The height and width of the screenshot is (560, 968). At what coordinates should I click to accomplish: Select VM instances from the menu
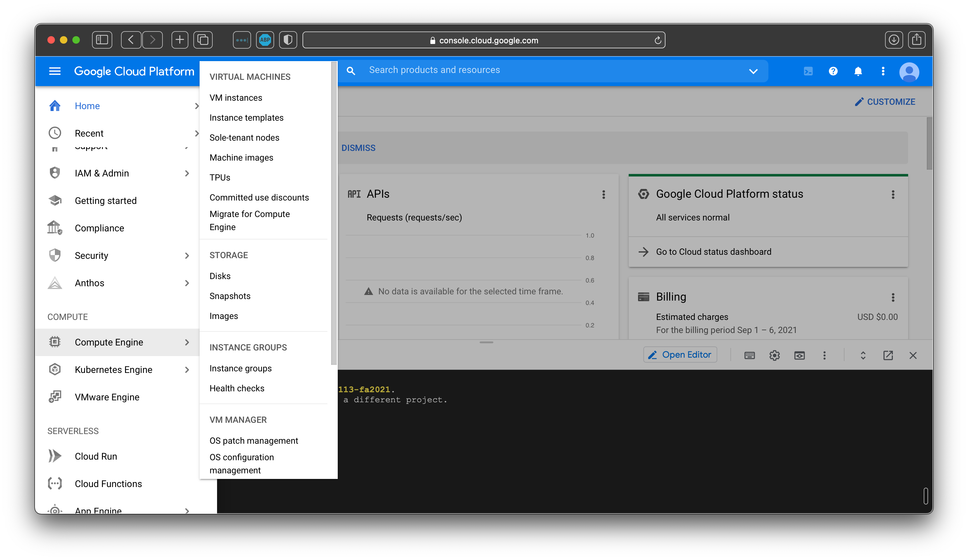tap(235, 98)
